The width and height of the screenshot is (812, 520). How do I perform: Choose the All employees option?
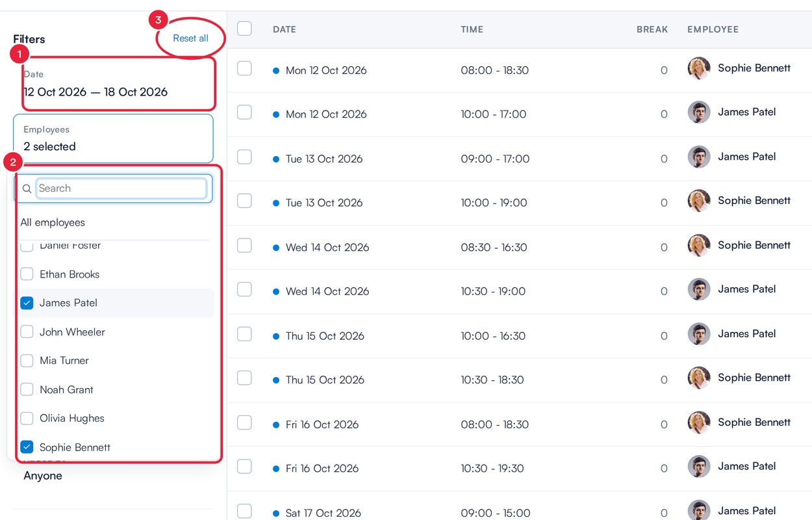coord(53,222)
